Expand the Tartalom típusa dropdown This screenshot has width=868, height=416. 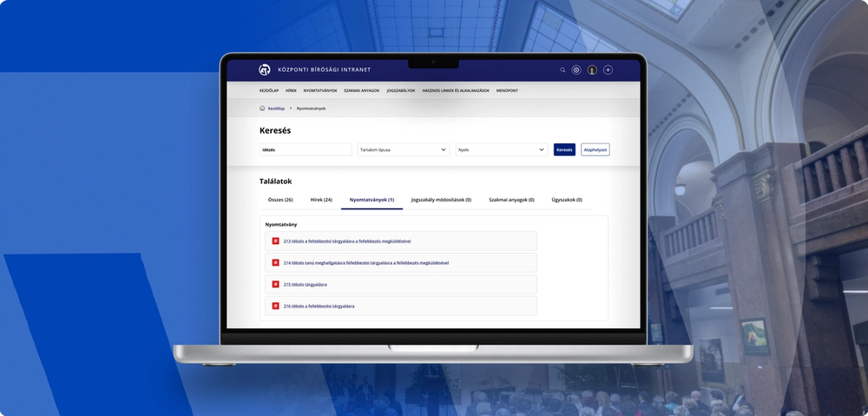pos(404,149)
